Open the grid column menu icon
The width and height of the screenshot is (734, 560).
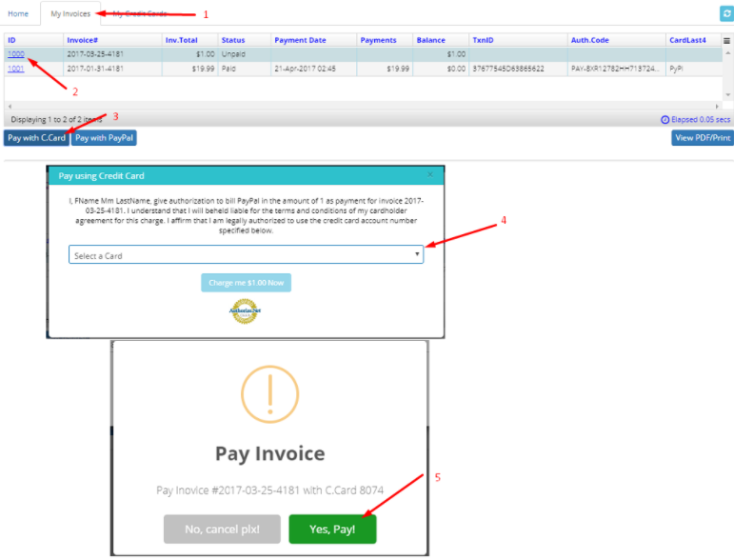727,41
